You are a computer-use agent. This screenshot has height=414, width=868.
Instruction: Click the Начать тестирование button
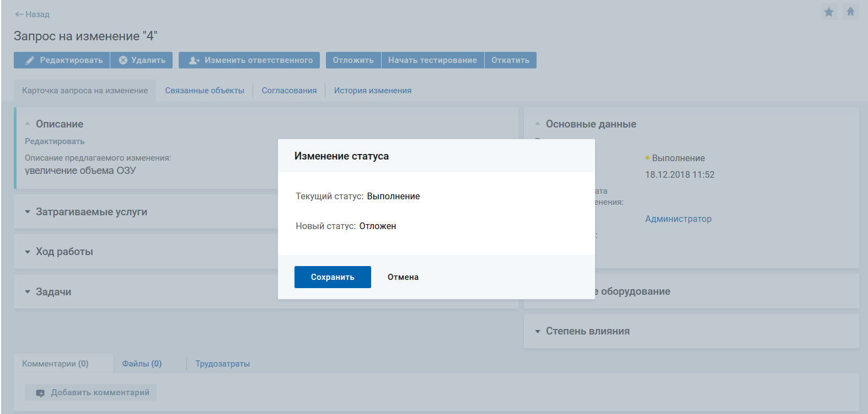pyautogui.click(x=433, y=60)
